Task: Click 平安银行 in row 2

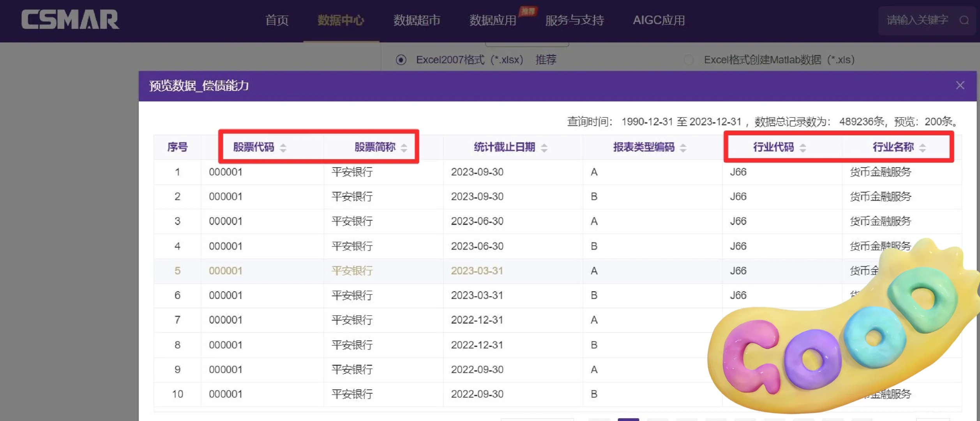Action: pyautogui.click(x=352, y=196)
